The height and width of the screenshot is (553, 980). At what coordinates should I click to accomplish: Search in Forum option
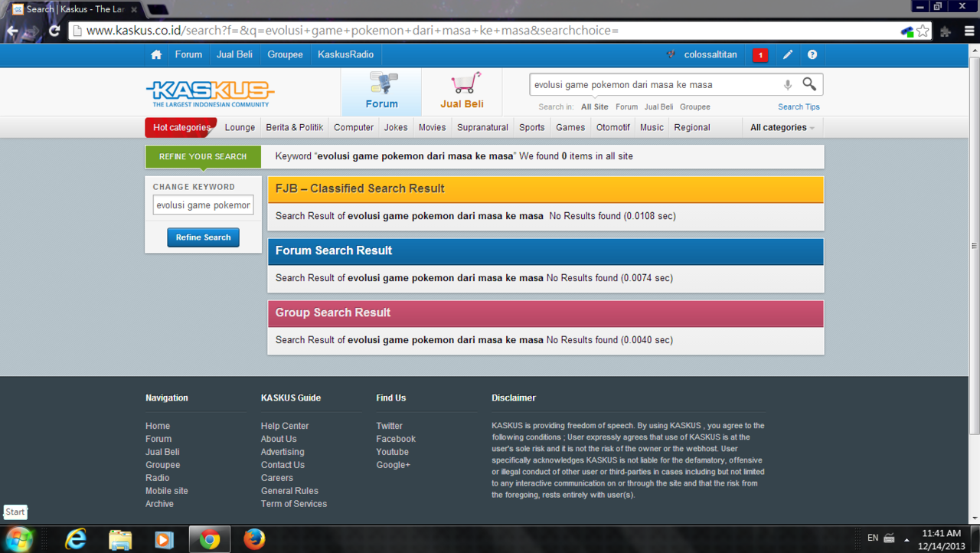(626, 107)
